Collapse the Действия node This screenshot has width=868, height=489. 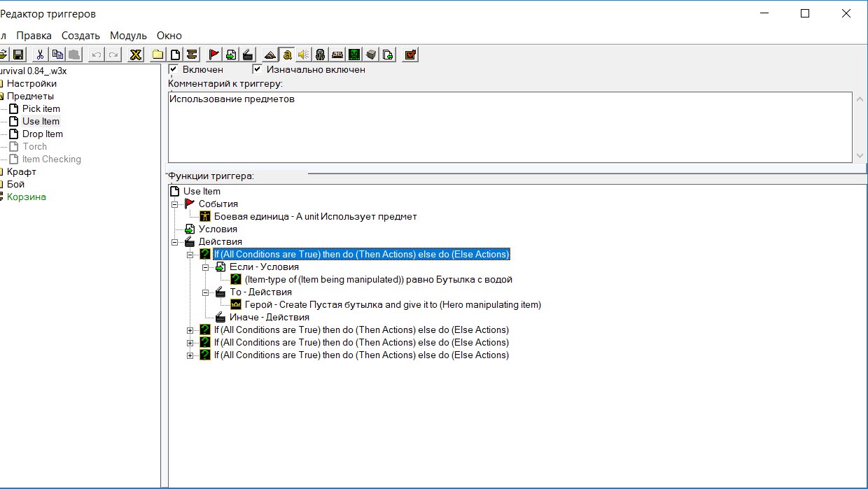tap(174, 242)
